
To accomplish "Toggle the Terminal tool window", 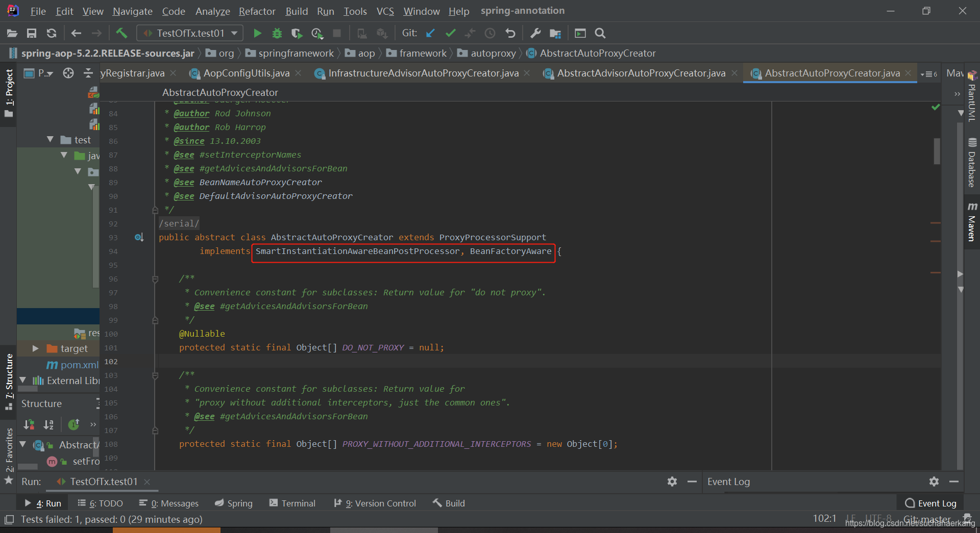I will point(292,503).
